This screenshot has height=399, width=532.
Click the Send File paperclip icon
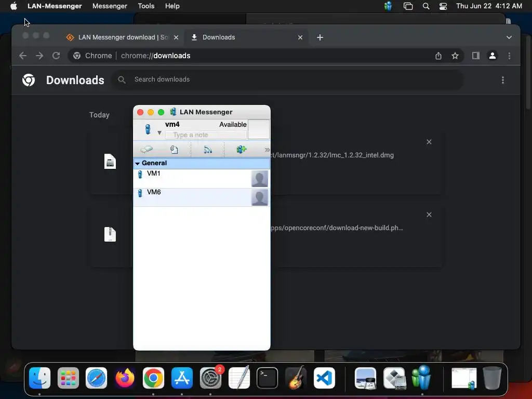point(174,150)
